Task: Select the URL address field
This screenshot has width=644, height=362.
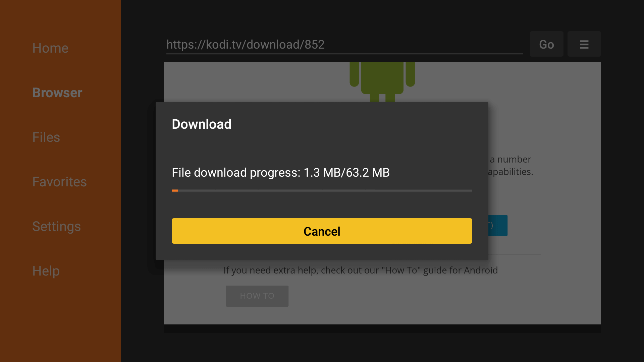Action: pos(344,45)
